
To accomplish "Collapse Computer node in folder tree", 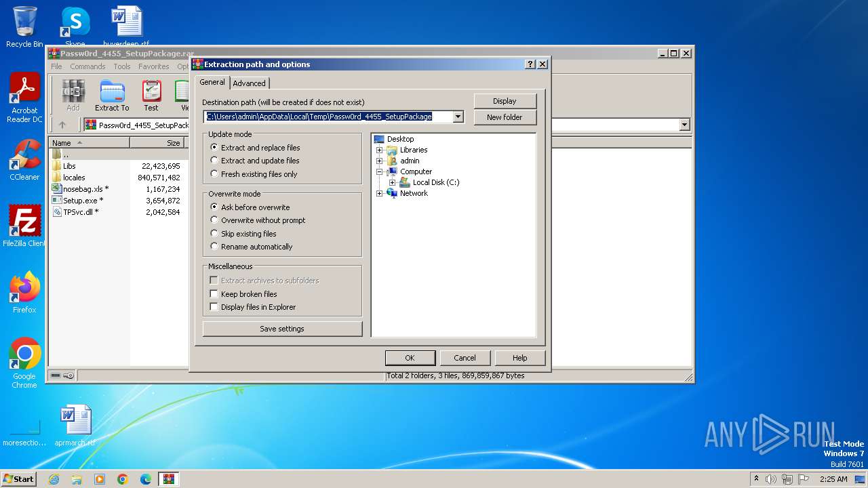I will [x=380, y=171].
